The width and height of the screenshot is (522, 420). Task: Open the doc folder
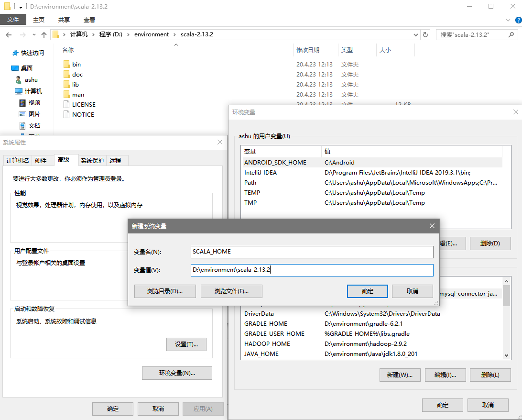pos(76,74)
